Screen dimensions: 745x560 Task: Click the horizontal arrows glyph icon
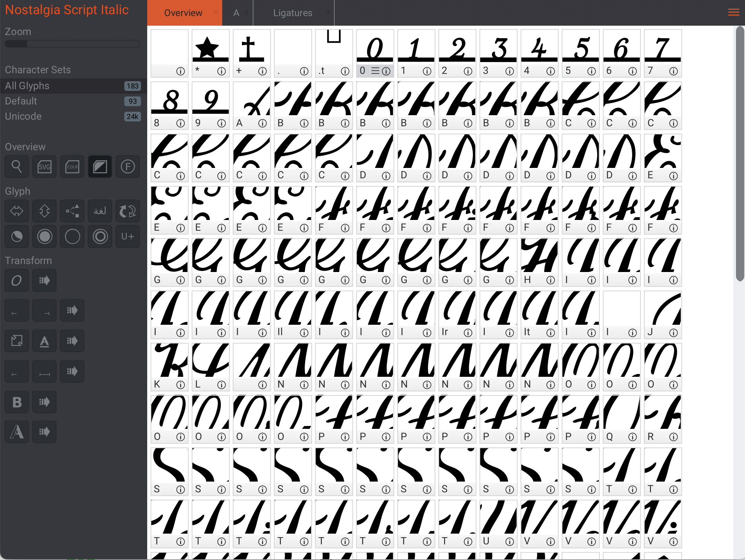click(x=17, y=211)
